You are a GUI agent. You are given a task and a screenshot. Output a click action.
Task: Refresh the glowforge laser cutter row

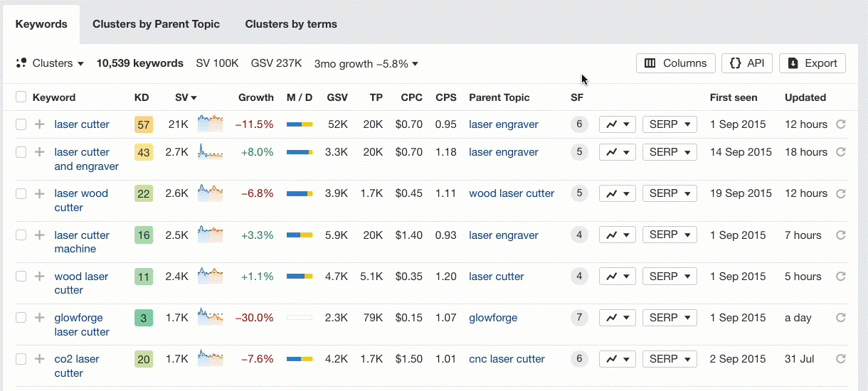coord(840,318)
